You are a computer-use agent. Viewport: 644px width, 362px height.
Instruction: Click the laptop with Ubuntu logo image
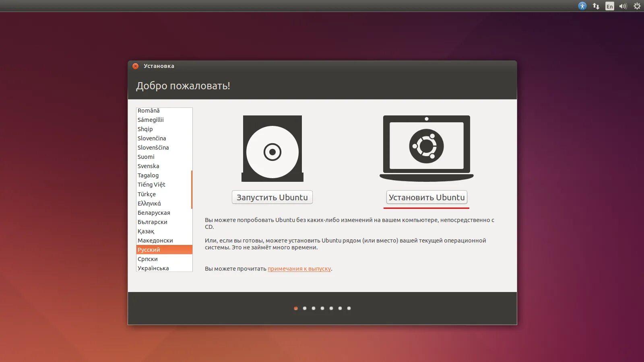click(427, 148)
